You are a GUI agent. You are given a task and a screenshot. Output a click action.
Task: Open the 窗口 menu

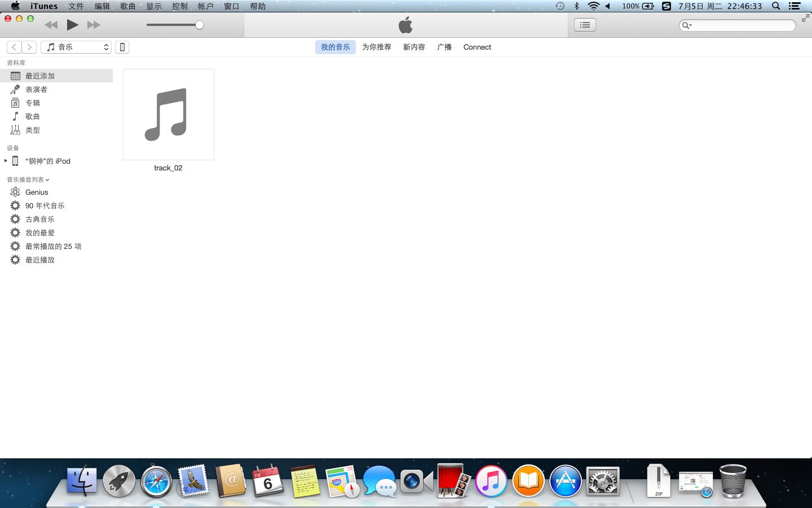(x=232, y=6)
